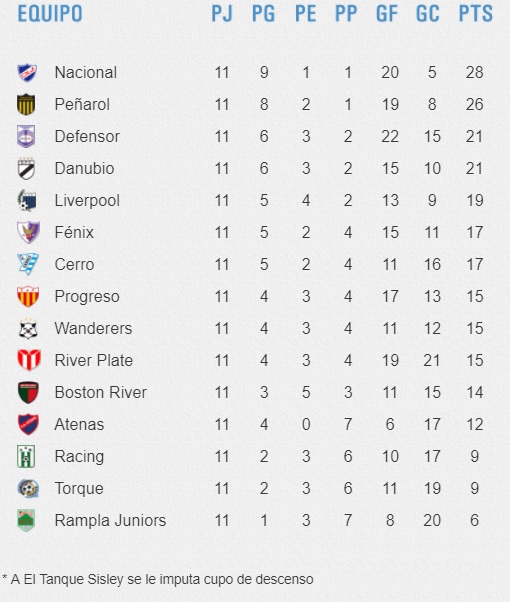Click the Nacional team crest icon
This screenshot has height=602, width=510.
tap(27, 73)
